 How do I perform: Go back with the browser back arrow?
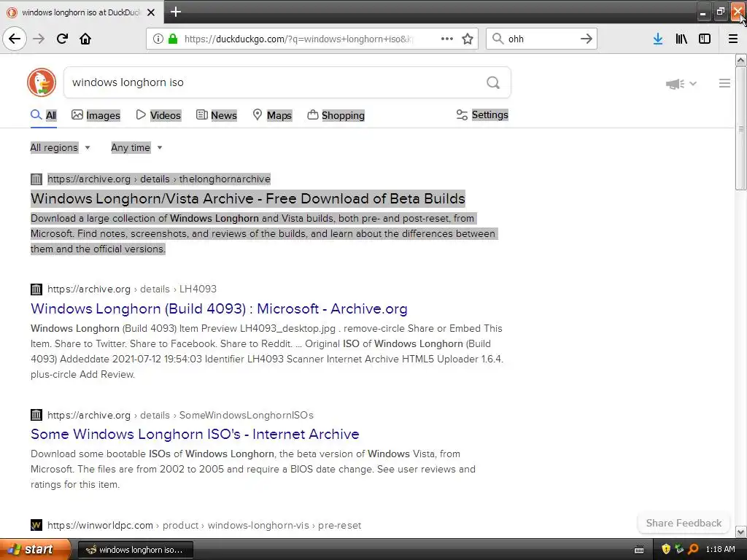click(x=15, y=39)
